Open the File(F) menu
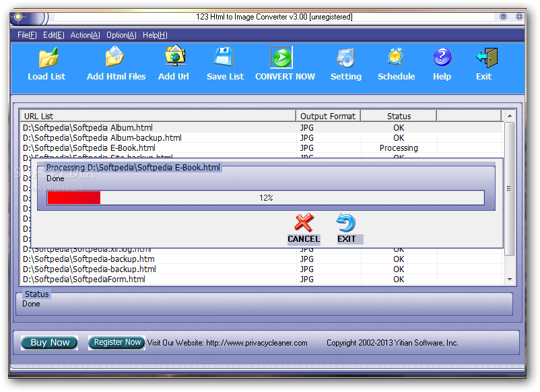The height and width of the screenshot is (392, 540). coord(27,35)
